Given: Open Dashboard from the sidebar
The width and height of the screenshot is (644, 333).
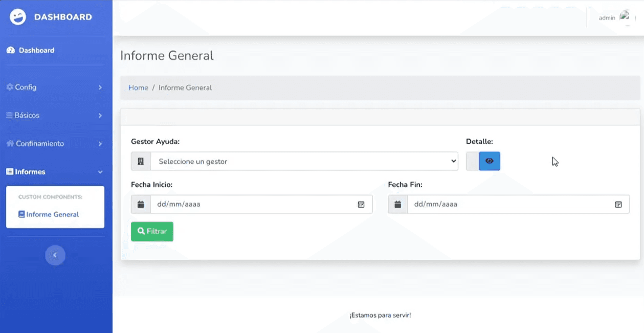Looking at the screenshot, I should pos(36,51).
